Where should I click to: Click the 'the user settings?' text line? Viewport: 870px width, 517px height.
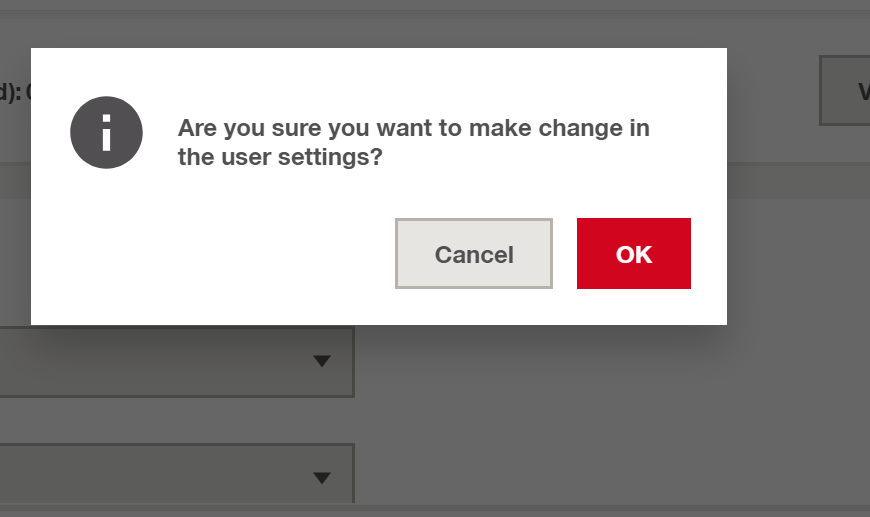coord(280,157)
